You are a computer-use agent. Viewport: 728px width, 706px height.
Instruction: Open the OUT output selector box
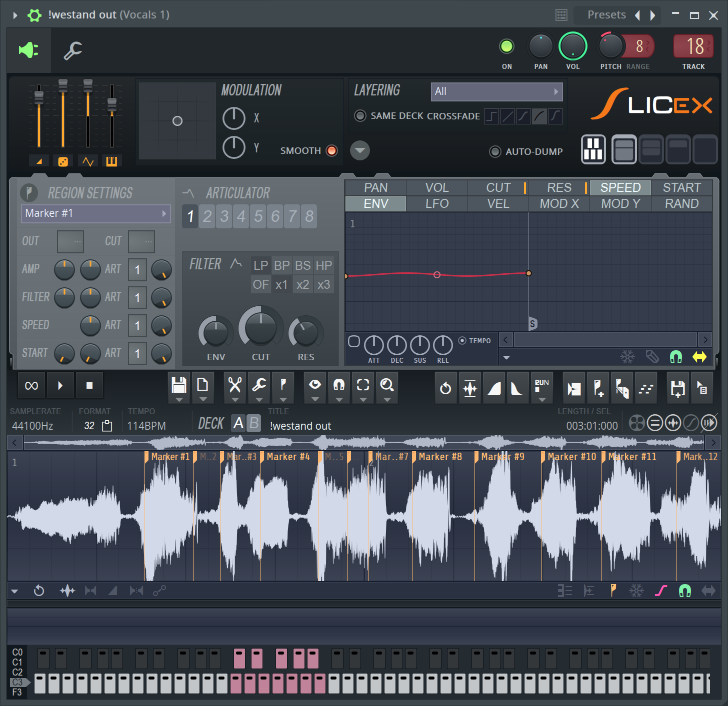point(70,242)
